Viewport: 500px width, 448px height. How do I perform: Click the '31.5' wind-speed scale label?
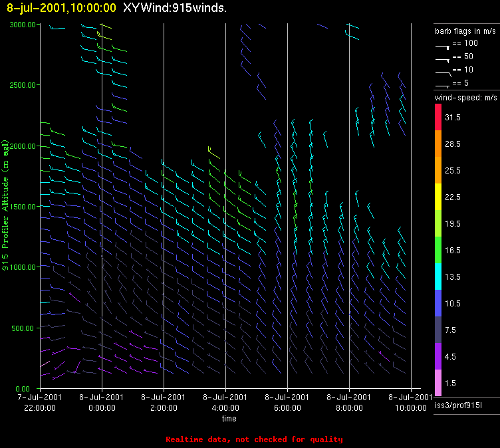pos(453,118)
